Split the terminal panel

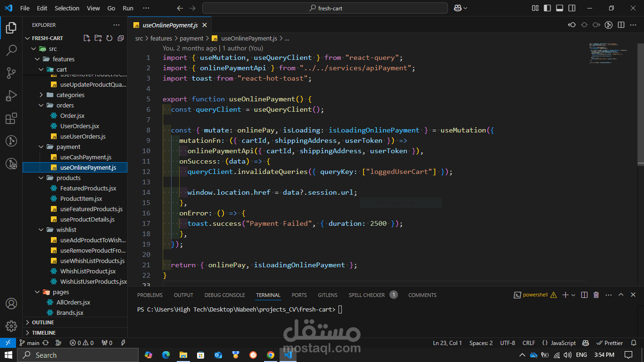(x=584, y=295)
